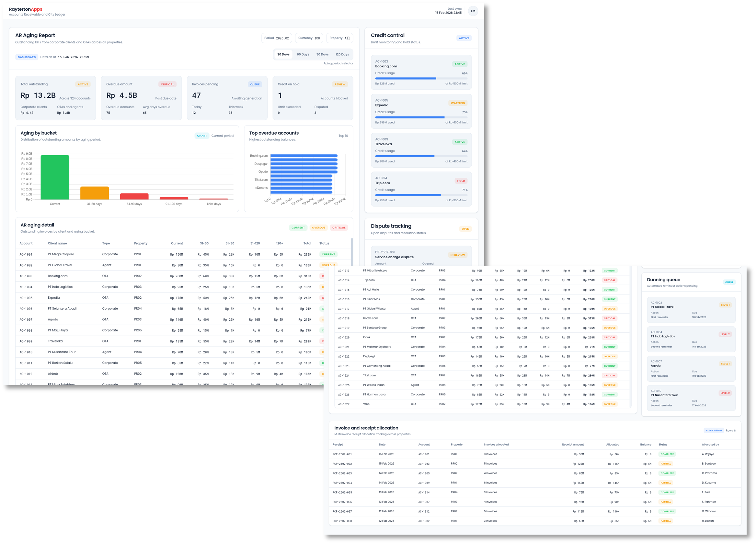Click the ALLOCATION badge in receipt allocation
Image resolution: width=756 pixels, height=544 pixels.
tap(714, 430)
